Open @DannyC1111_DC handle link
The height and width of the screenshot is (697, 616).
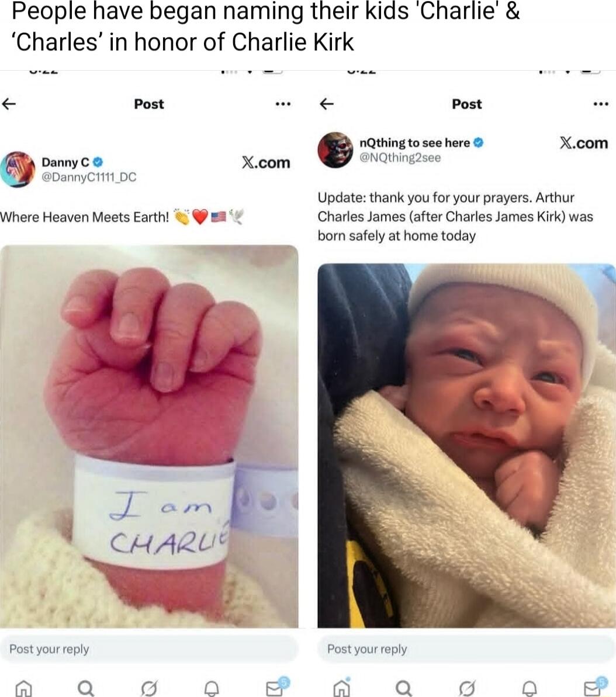tap(89, 178)
